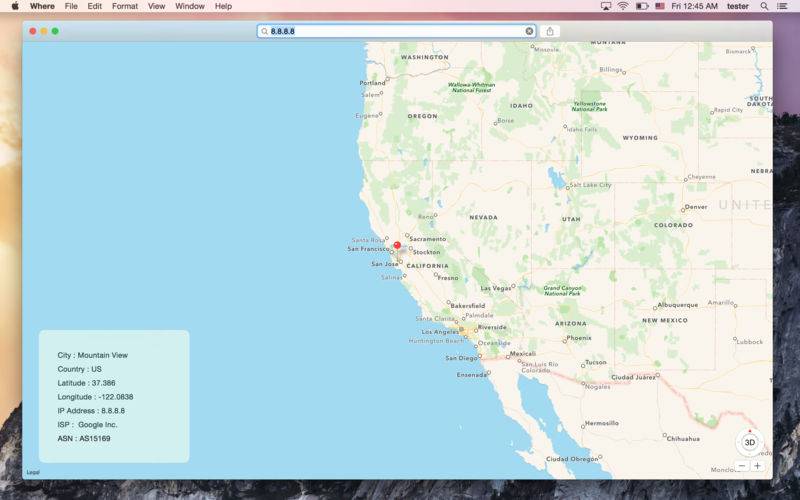Click the Fri 12:45 AM clock
The height and width of the screenshot is (500, 800).
(x=694, y=6)
